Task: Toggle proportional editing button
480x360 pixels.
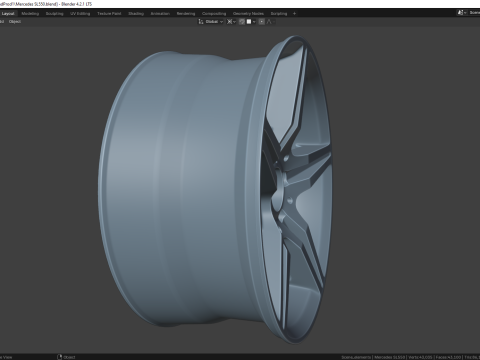Action: click(262, 22)
